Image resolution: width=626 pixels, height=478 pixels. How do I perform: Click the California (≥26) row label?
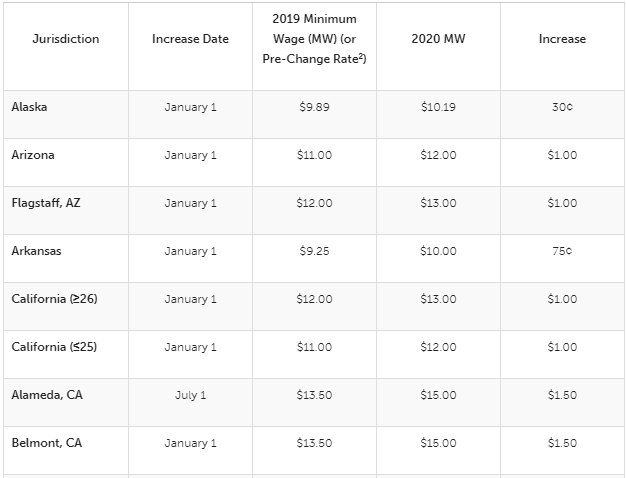[54, 299]
